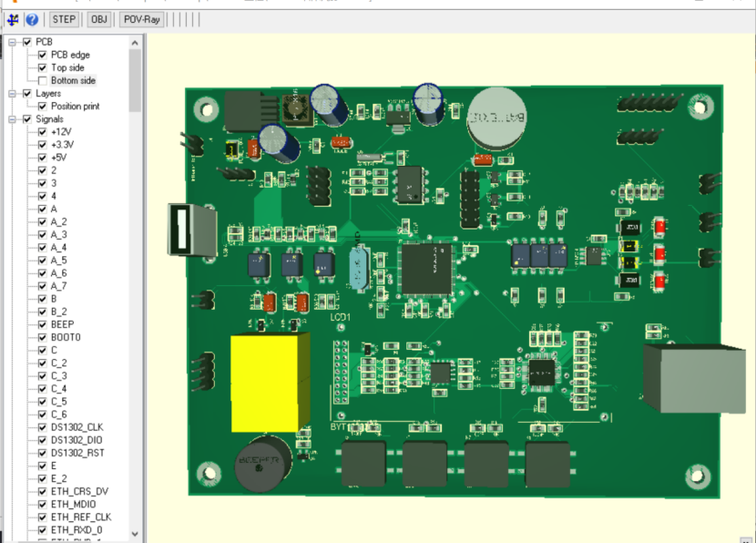This screenshot has height=543, width=756.
Task: Select the A_2 signal row text
Action: 59,221
